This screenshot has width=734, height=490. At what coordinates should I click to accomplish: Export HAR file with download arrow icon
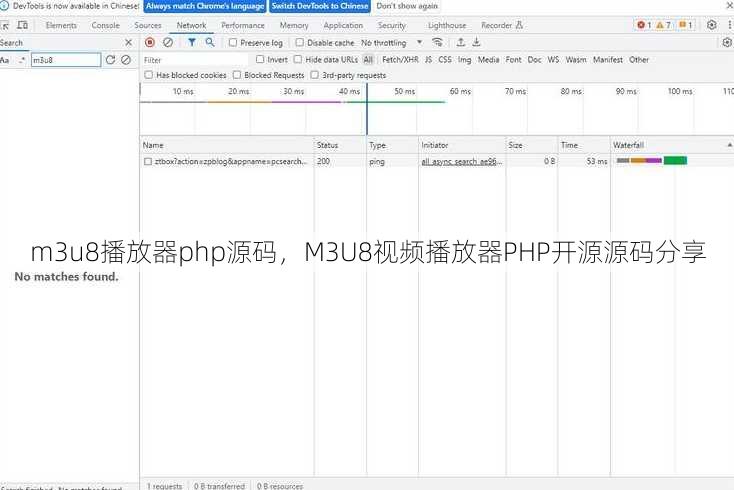pos(476,43)
